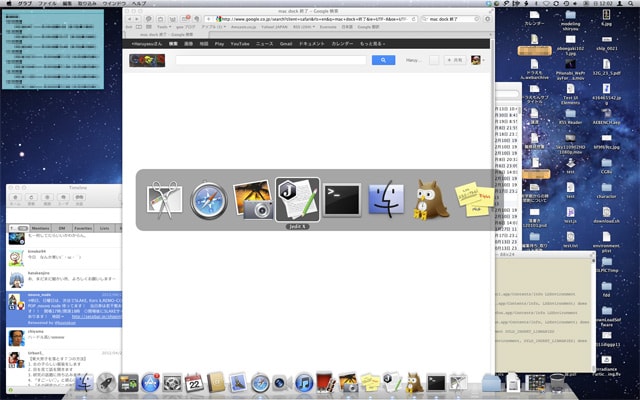This screenshot has height=400, width=640.
Task: Go forward in Safari toolbar
Action: [137, 19]
